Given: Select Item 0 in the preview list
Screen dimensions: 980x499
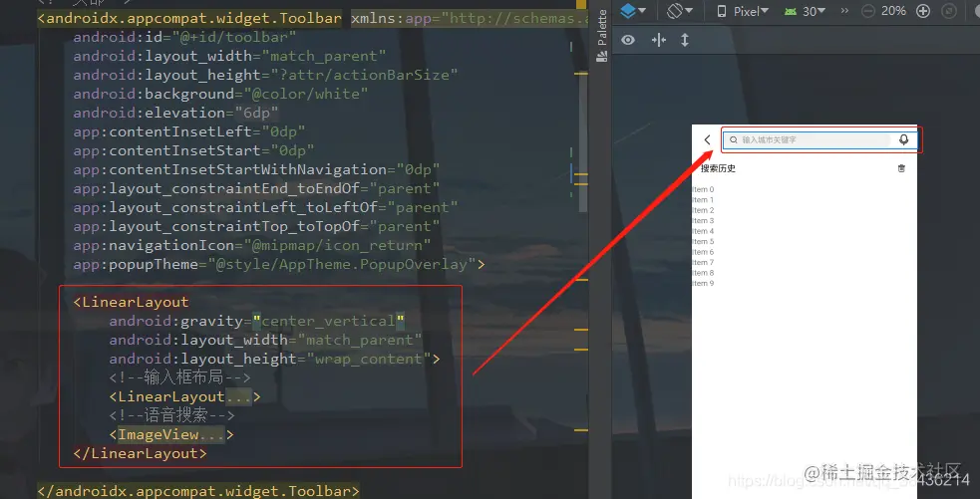Looking at the screenshot, I should pyautogui.click(x=703, y=189).
